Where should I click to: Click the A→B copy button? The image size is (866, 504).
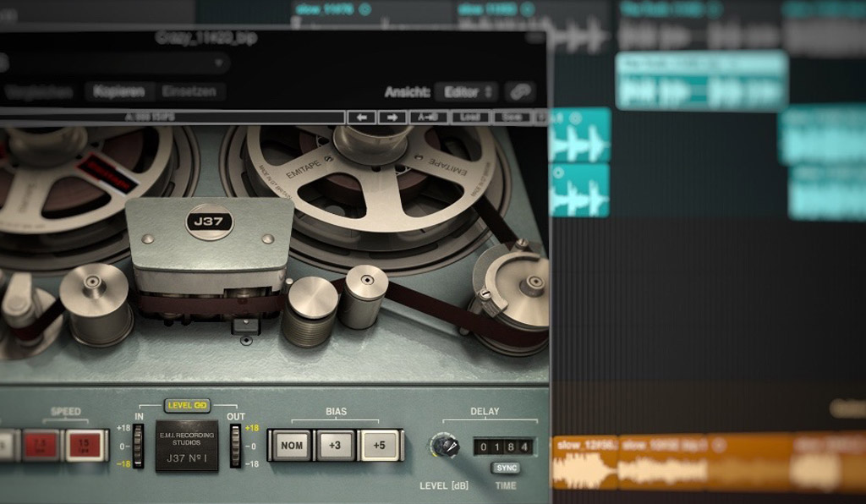(429, 117)
